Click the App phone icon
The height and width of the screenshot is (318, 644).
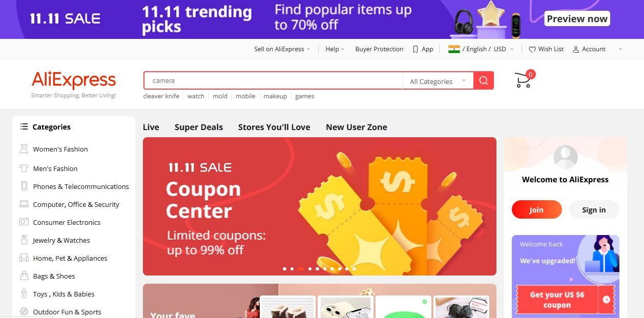pyautogui.click(x=416, y=49)
